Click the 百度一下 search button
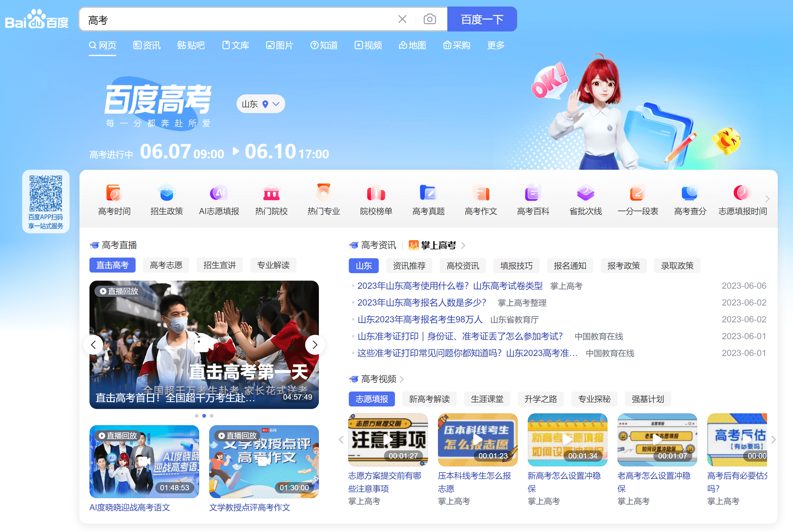The width and height of the screenshot is (793, 532). pyautogui.click(x=482, y=19)
